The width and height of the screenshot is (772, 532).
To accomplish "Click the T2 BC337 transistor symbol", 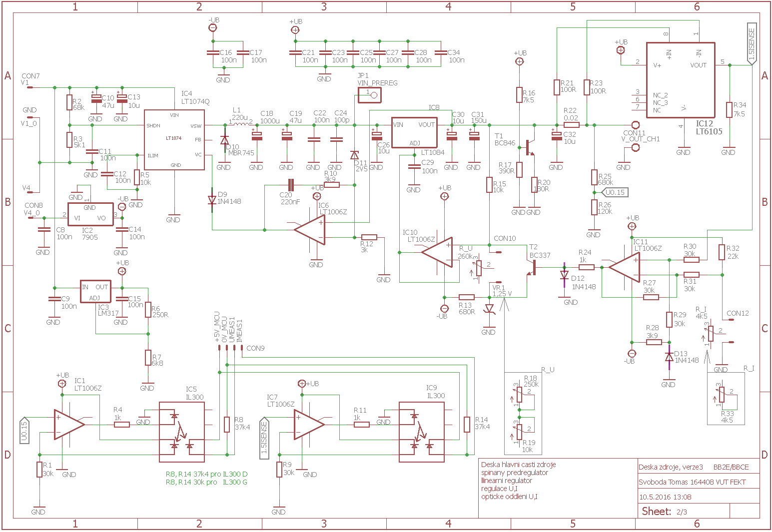I will (532, 268).
